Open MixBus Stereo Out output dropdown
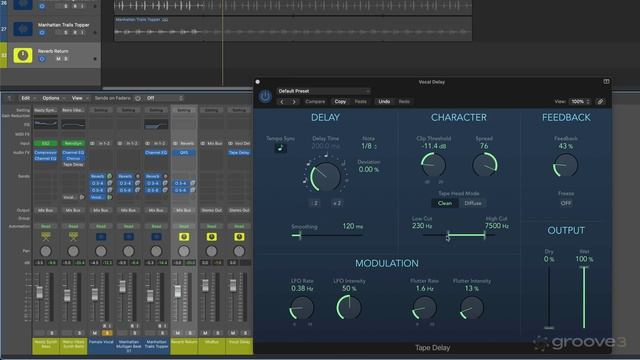The width and height of the screenshot is (640, 360). point(211,210)
